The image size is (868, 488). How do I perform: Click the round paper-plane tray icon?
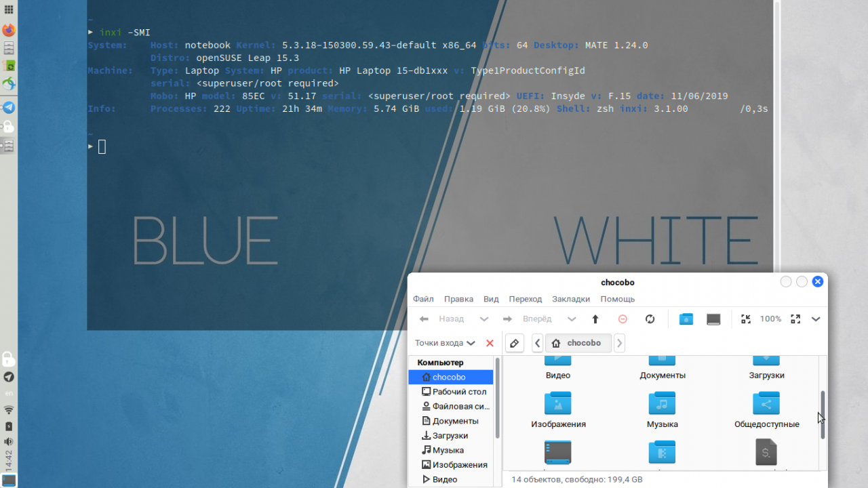click(9, 377)
